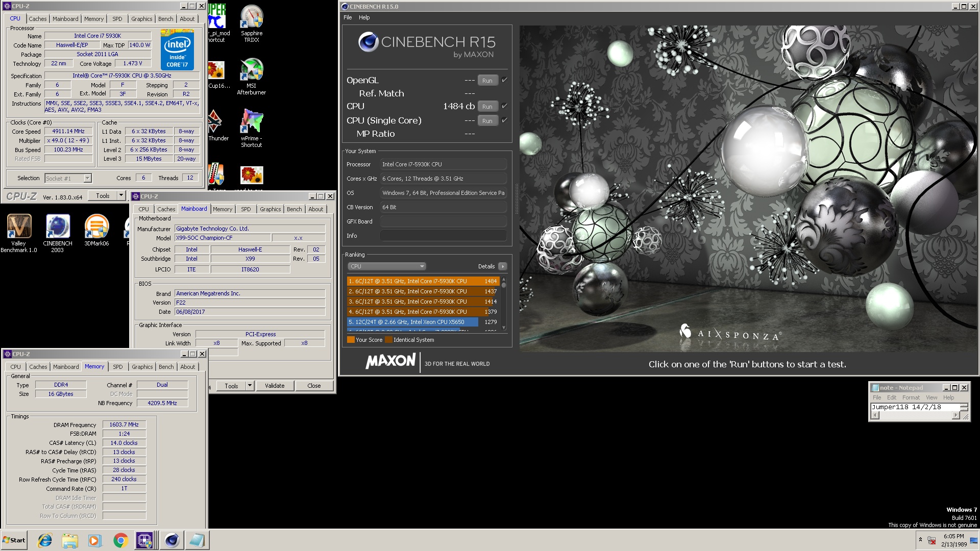The image size is (980, 551).
Task: Select ranking row 2 scoring 1437
Action: pos(422,291)
